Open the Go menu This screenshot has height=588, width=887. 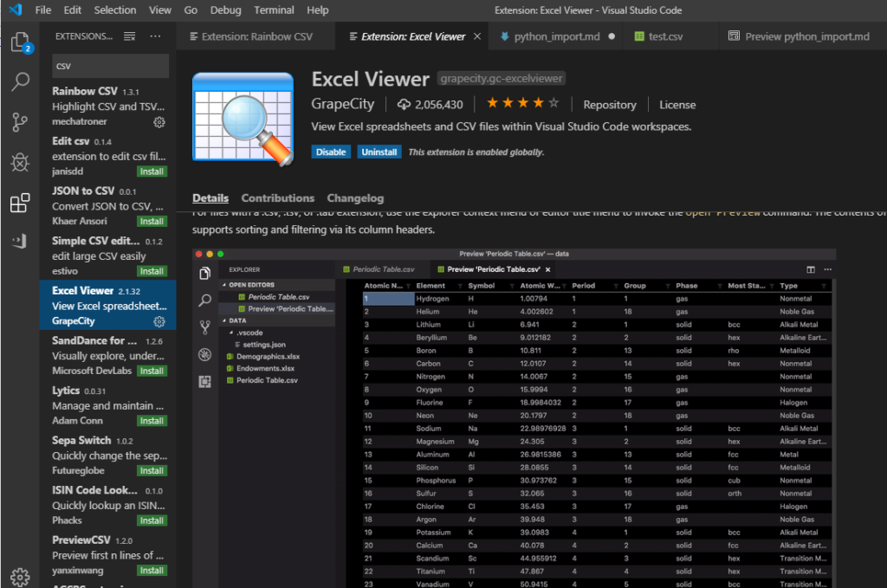(x=191, y=10)
